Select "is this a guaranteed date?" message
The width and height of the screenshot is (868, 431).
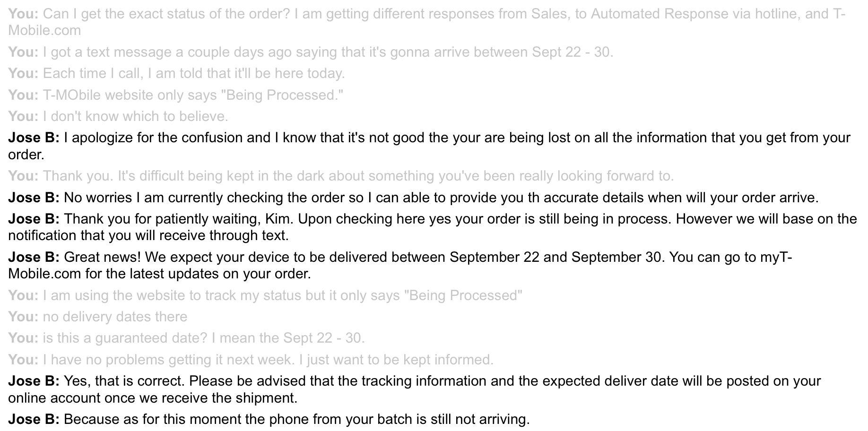point(187,338)
